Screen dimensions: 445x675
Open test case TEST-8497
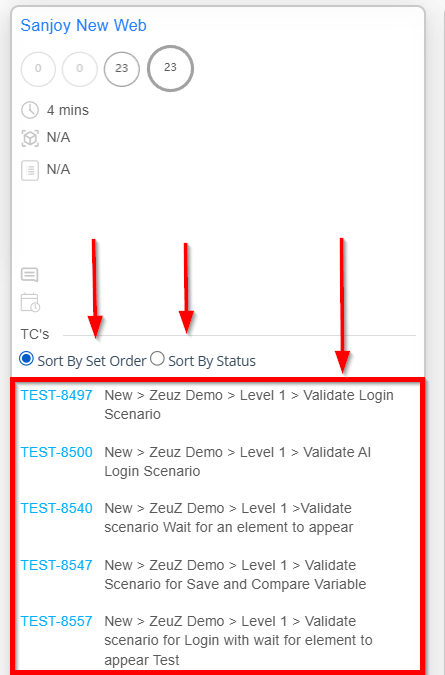click(x=56, y=395)
